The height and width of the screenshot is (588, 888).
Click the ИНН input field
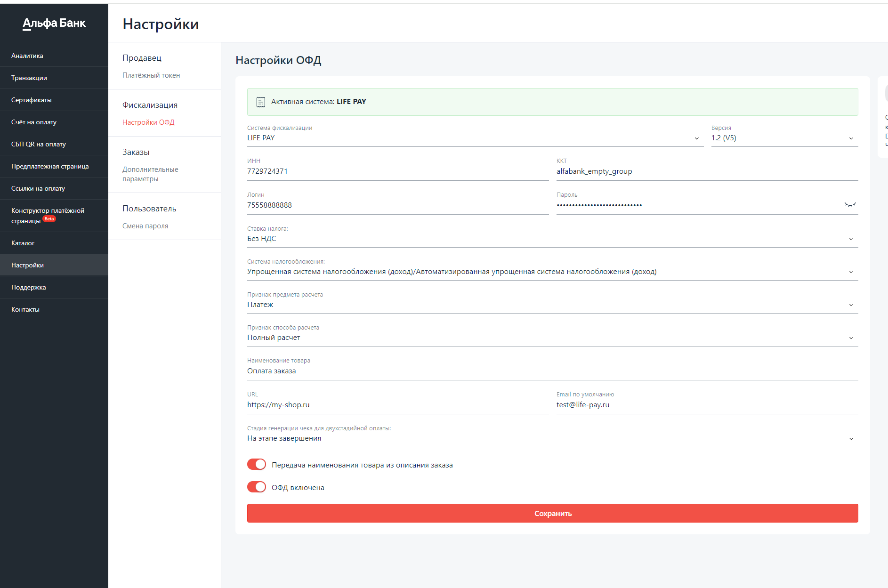(x=398, y=171)
